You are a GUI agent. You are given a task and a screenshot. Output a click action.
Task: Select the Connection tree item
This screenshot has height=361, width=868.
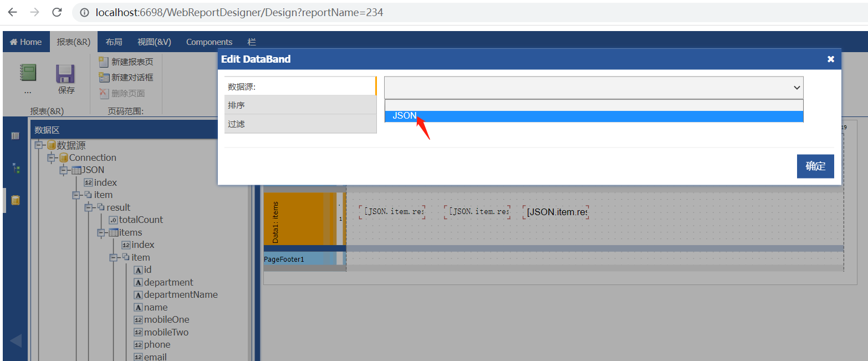pyautogui.click(x=93, y=157)
